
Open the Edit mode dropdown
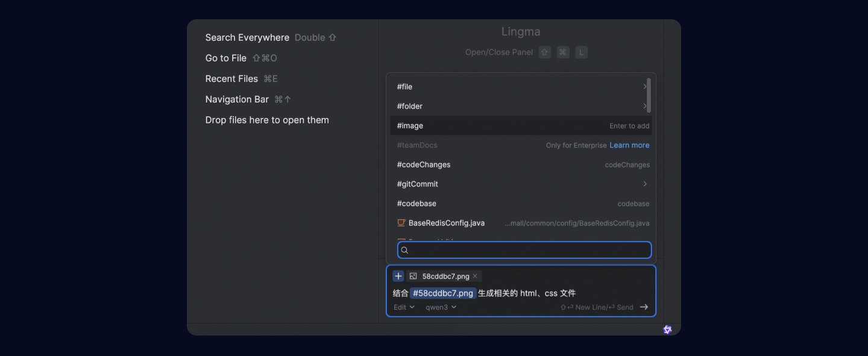404,307
